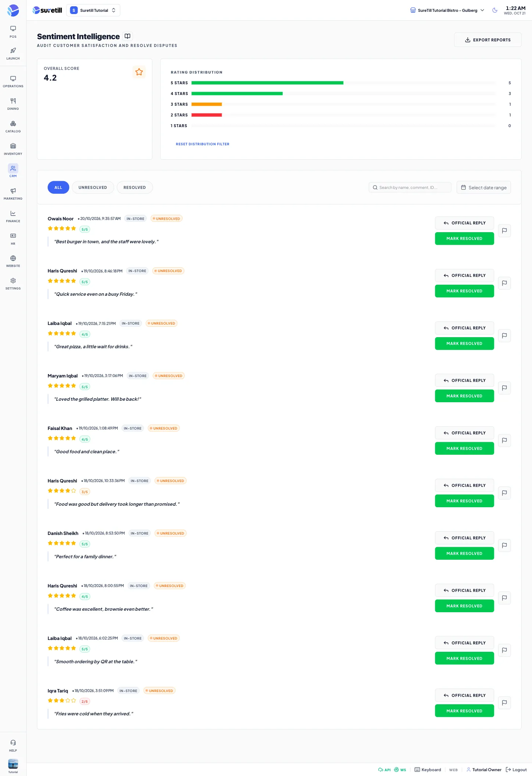The width and height of the screenshot is (532, 776).
Task: Open the Marketing megaphone section
Action: click(x=13, y=194)
